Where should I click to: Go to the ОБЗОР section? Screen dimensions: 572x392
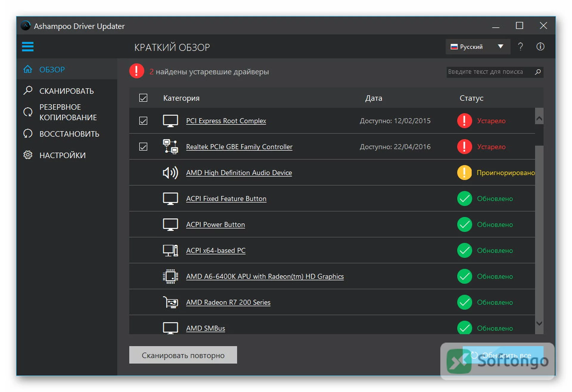(67, 69)
